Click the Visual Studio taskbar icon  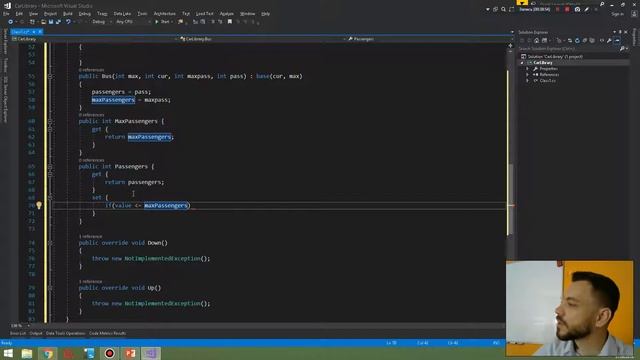(151, 353)
